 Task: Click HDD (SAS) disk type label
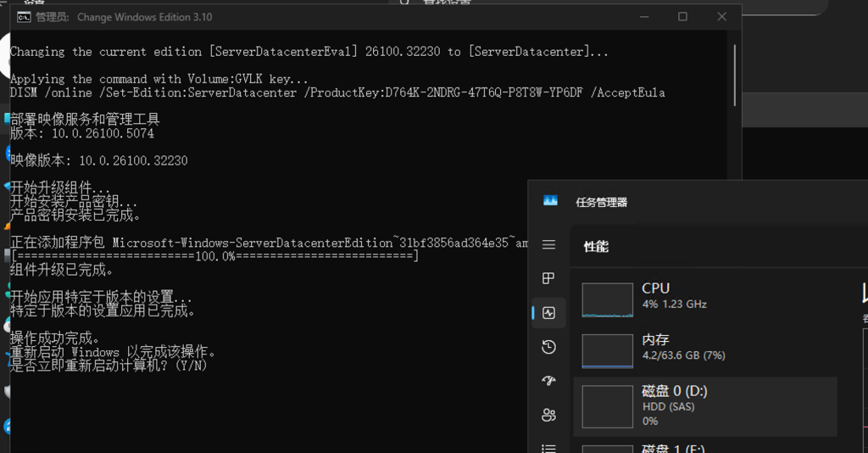point(668,406)
